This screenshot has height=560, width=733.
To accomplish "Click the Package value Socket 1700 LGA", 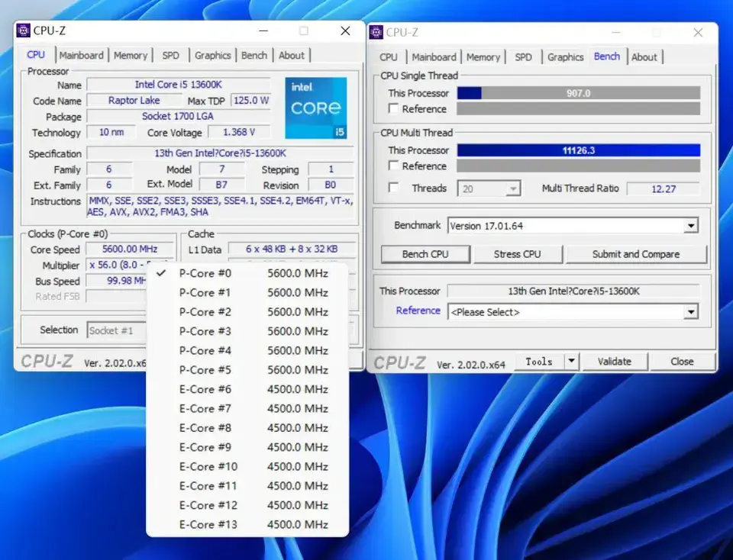I will (179, 116).
